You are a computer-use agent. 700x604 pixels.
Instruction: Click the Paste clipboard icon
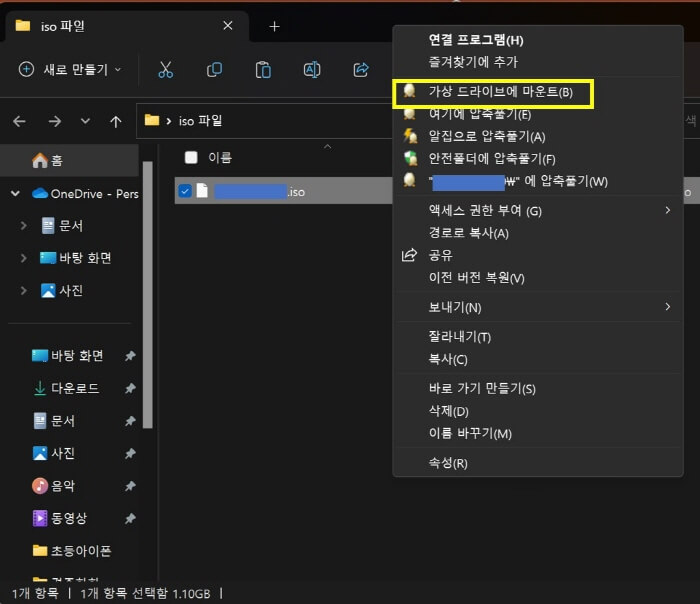point(263,70)
